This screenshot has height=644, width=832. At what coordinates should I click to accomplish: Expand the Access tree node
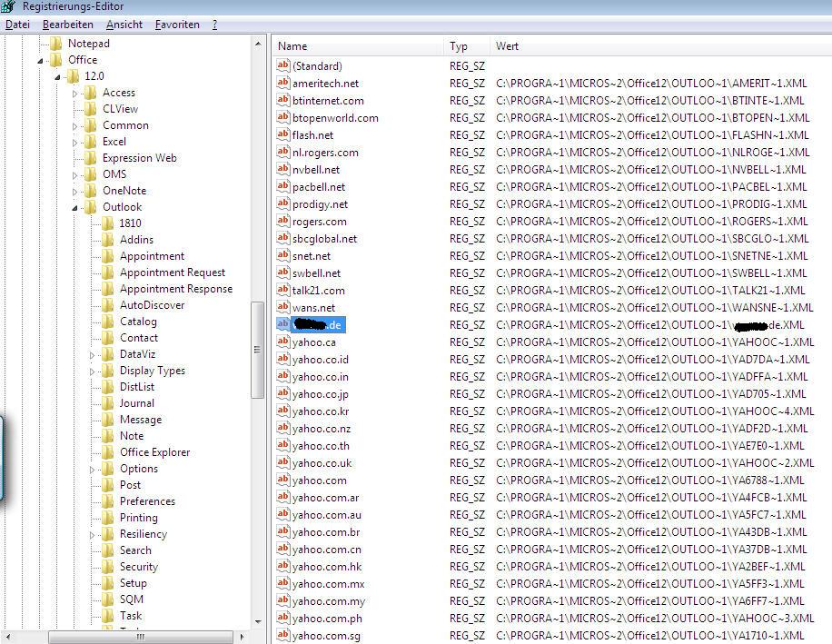[x=74, y=94]
